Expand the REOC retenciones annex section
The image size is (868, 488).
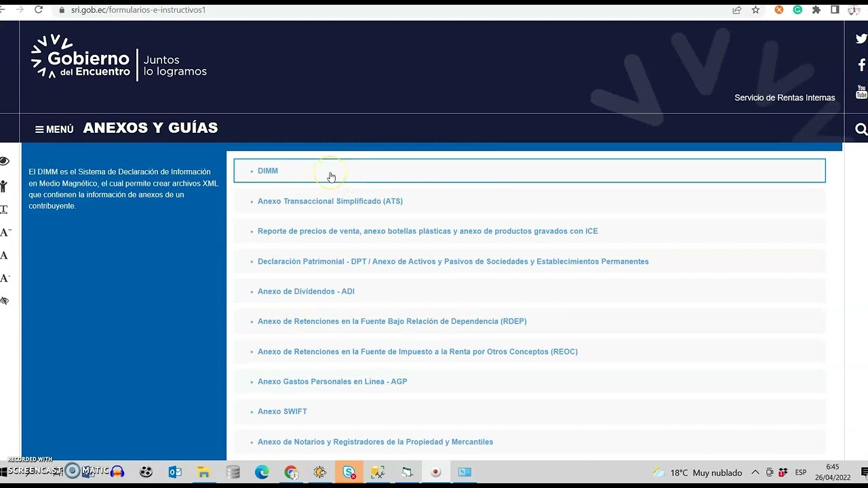click(530, 352)
